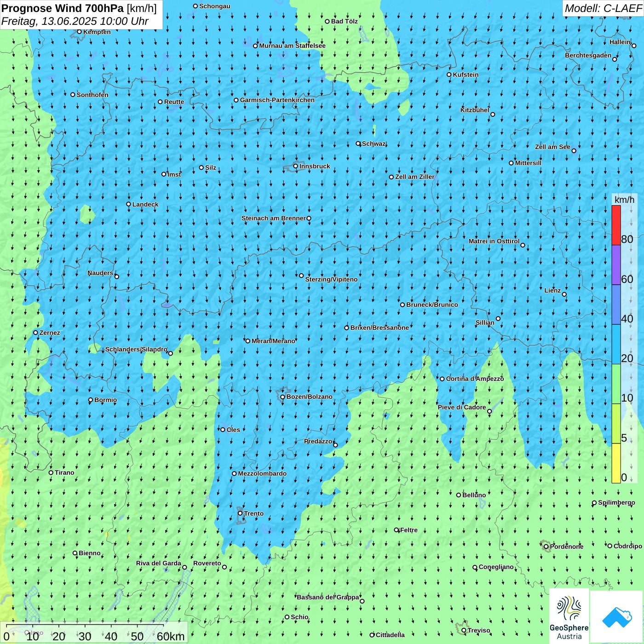
Task: Click the Mezzolombardo label
Action: [x=262, y=473]
